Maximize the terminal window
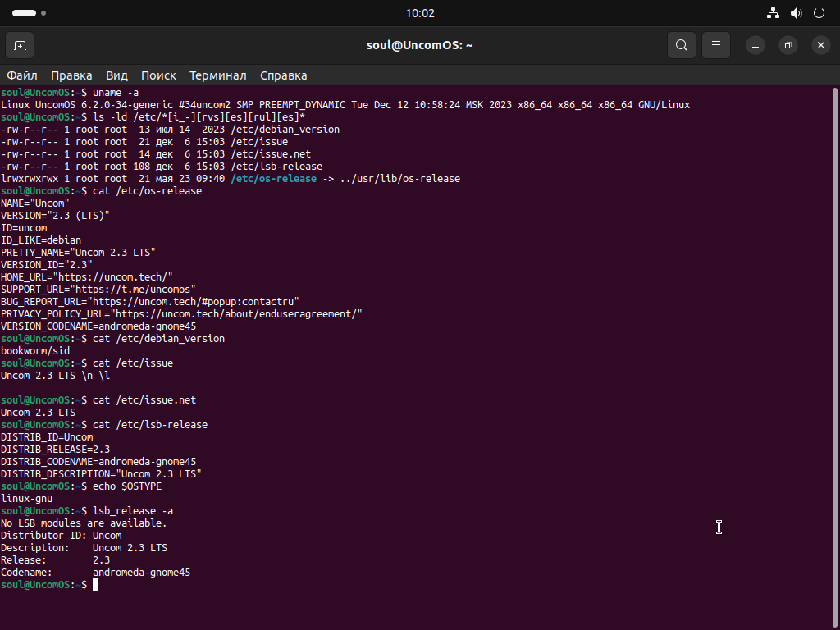 (788, 46)
